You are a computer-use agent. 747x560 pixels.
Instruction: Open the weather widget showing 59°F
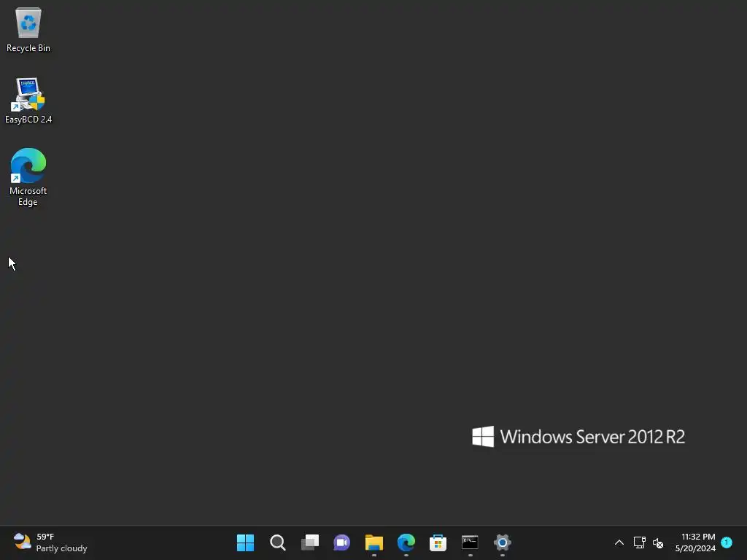[x=50, y=542]
